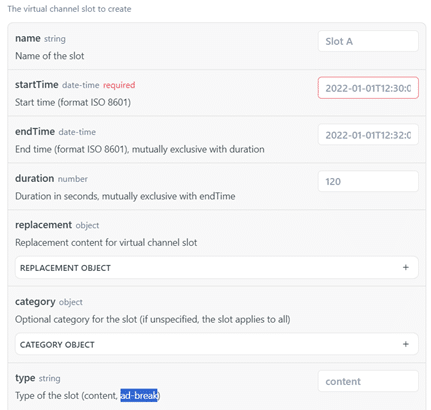Image resolution: width=431 pixels, height=410 pixels.
Task: Click the duration property label
Action: click(34, 178)
